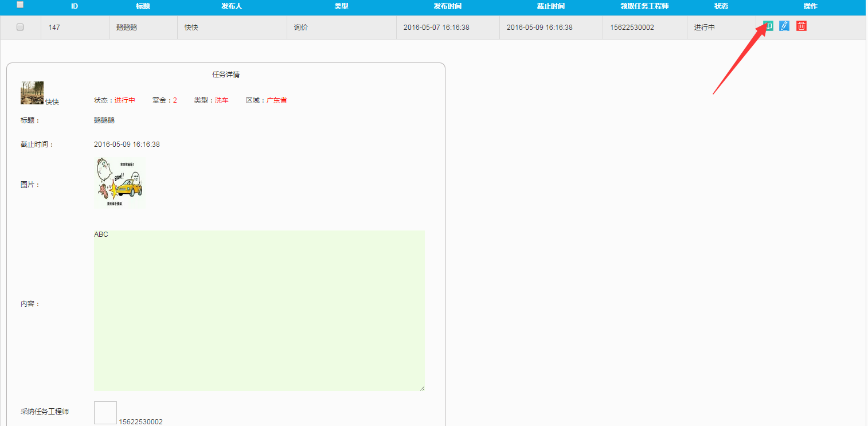Image resolution: width=868 pixels, height=426 pixels.
Task: Click inside the green content text area
Action: [x=259, y=311]
